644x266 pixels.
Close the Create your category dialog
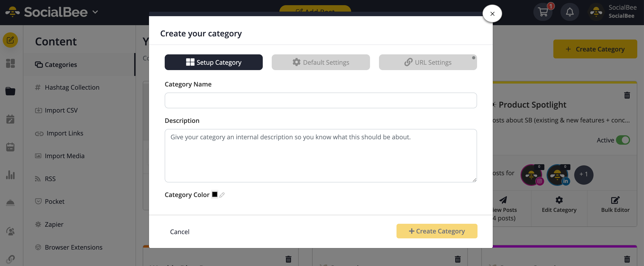click(x=492, y=13)
